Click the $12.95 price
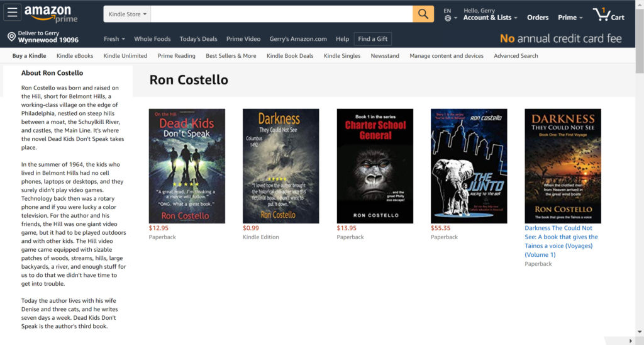This screenshot has width=644, height=345. [158, 229]
